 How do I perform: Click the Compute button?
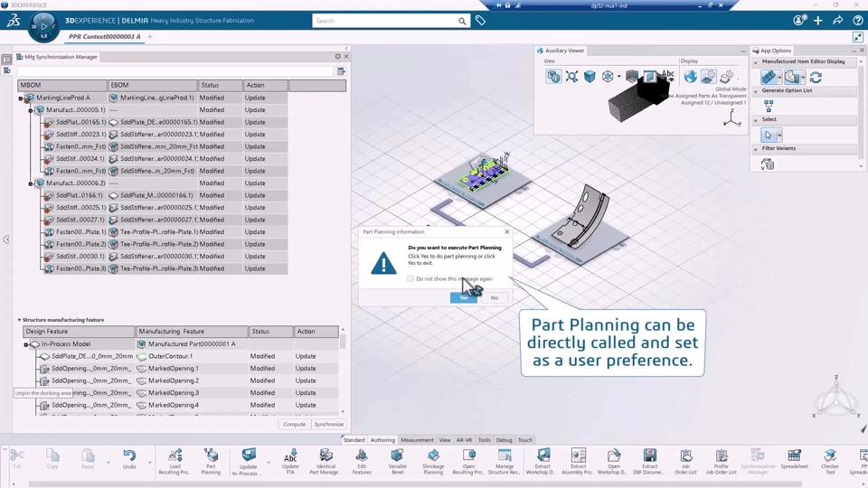294,425
